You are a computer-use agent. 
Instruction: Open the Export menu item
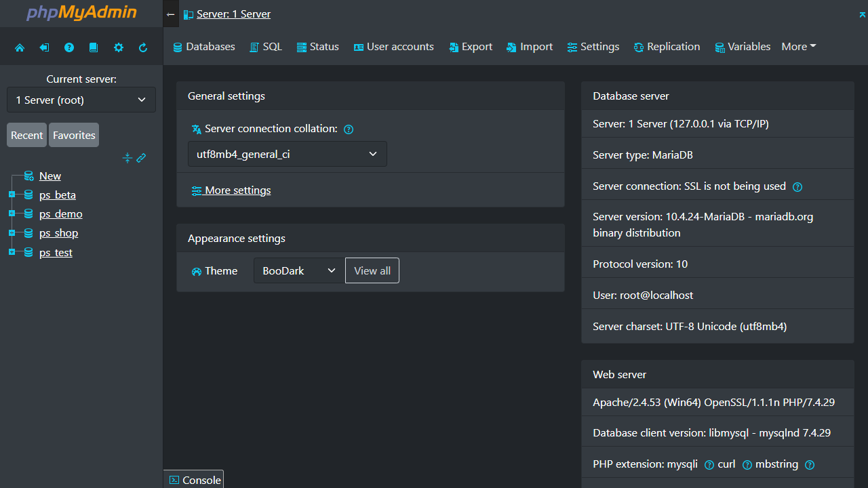click(x=470, y=46)
